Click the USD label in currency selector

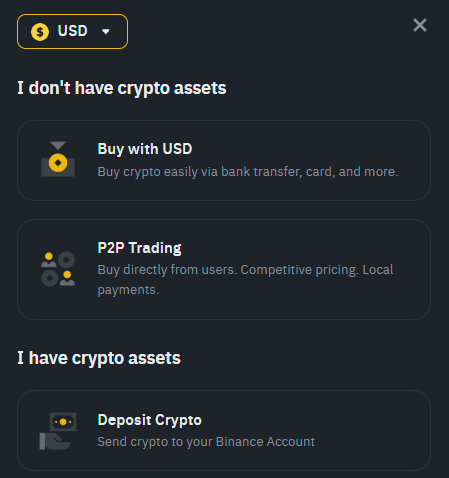[x=72, y=31]
